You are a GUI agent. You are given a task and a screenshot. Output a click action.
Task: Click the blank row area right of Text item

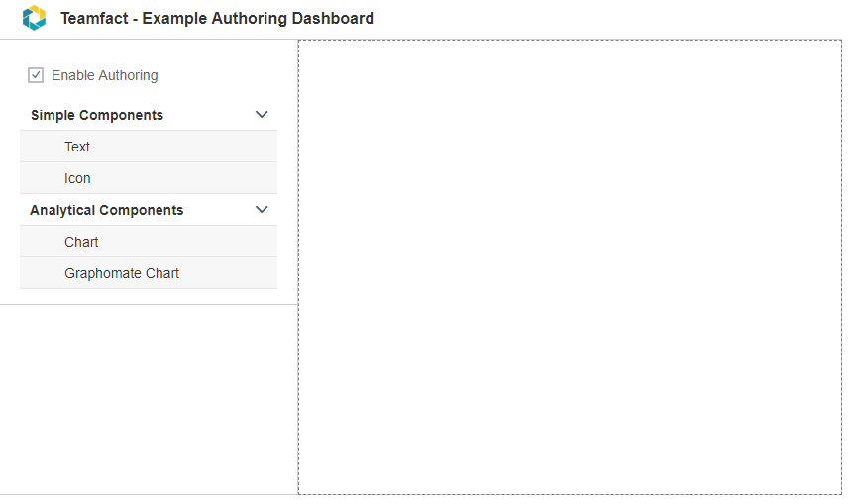pos(184,147)
